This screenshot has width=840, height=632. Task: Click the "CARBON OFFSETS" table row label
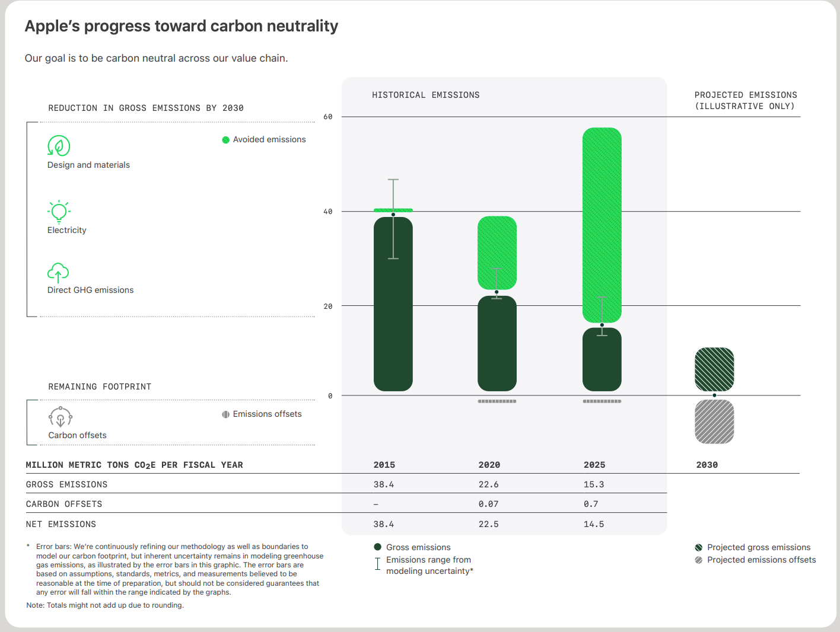coord(64,504)
